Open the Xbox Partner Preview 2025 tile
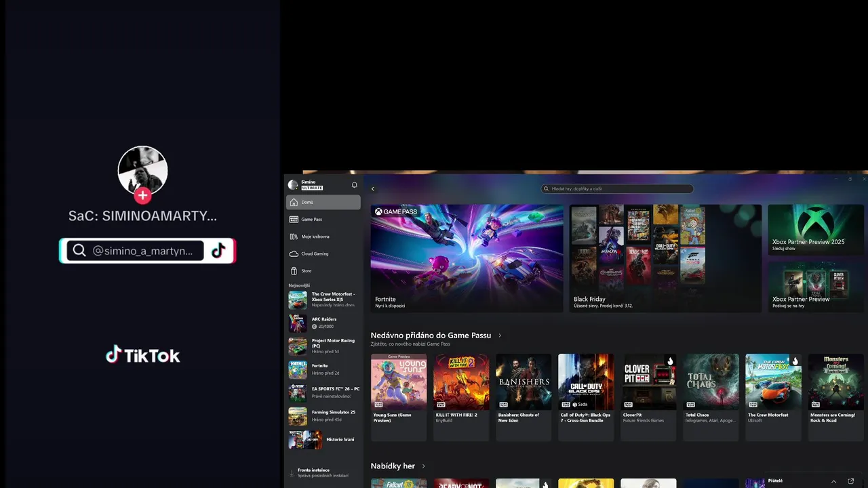The height and width of the screenshot is (488, 868). point(816,230)
